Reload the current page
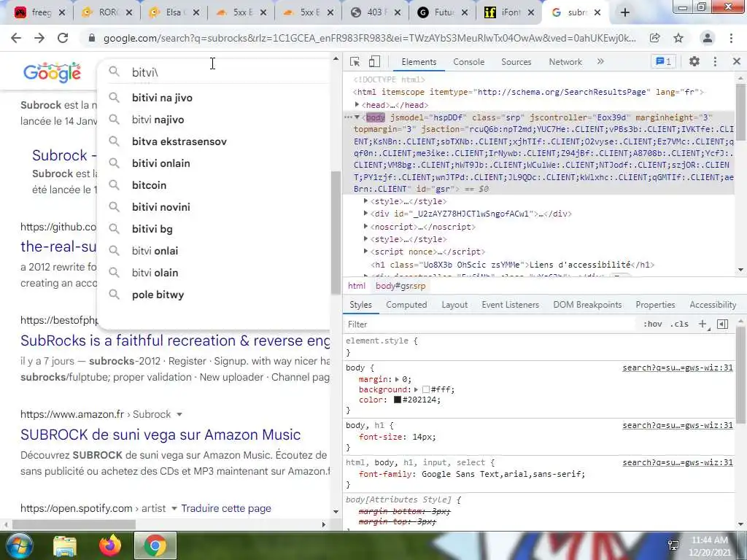Image resolution: width=747 pixels, height=560 pixels. 63,38
